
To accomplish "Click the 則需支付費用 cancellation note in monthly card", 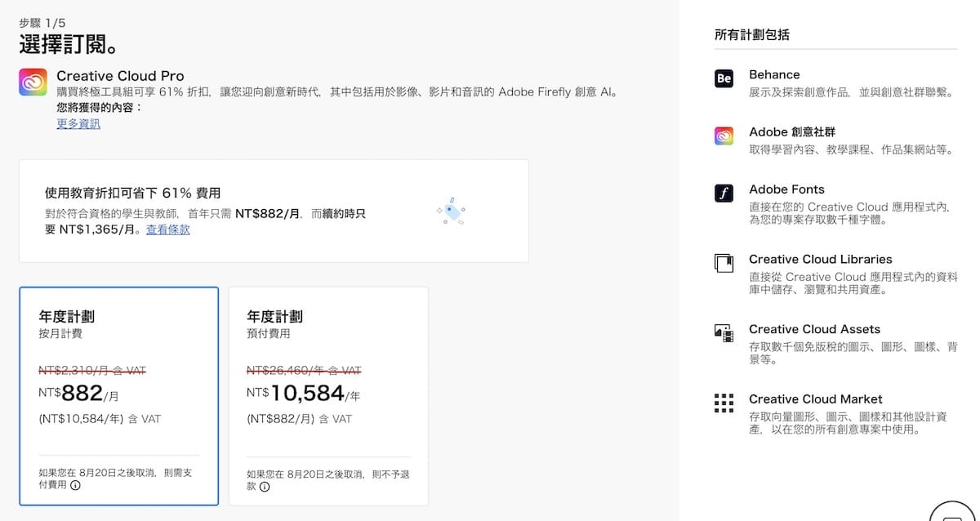I will [x=115, y=479].
